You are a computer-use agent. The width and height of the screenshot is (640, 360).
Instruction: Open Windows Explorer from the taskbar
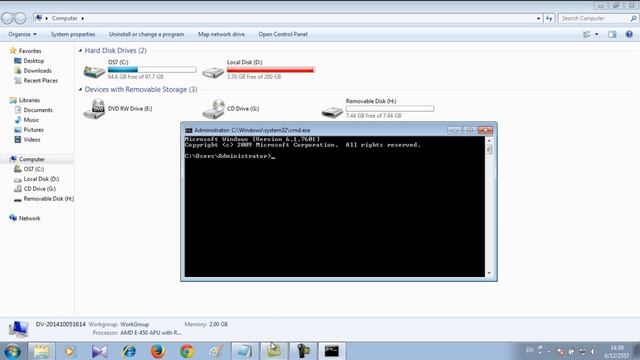41,351
